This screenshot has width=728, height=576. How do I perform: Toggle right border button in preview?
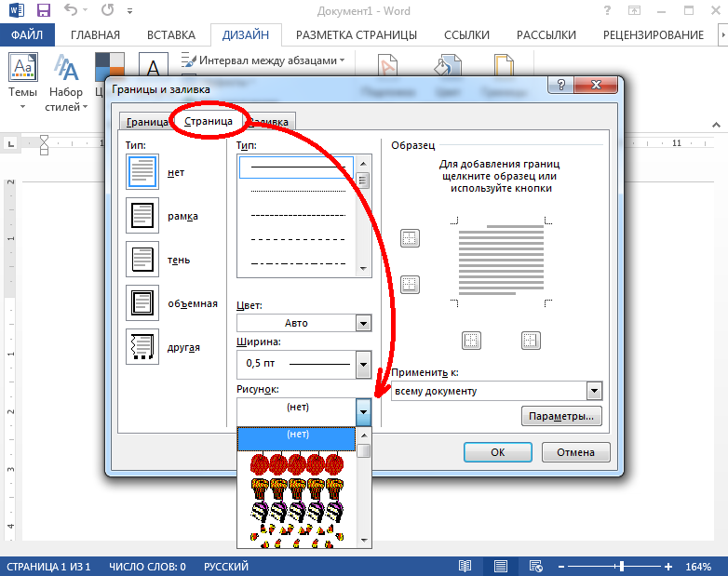pyautogui.click(x=531, y=341)
